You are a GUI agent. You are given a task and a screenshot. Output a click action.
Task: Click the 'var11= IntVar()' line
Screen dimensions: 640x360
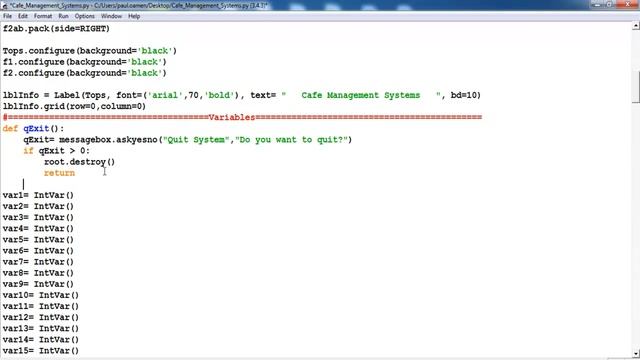[x=41, y=306]
